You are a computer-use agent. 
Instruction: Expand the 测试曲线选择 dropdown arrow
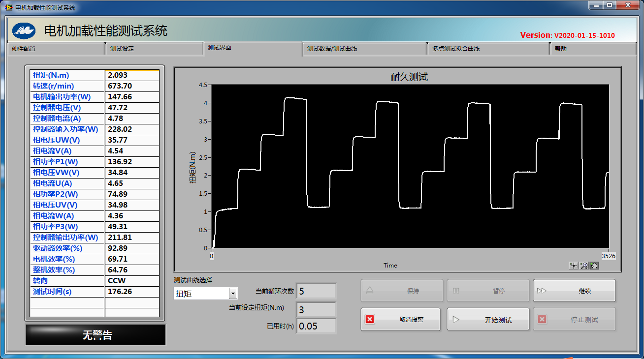click(233, 294)
